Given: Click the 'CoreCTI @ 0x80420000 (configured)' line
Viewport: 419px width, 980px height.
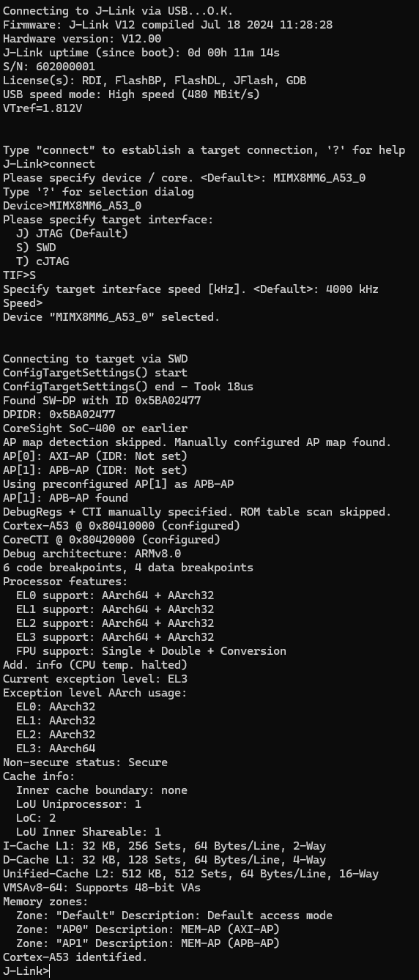Looking at the screenshot, I should tap(112, 540).
